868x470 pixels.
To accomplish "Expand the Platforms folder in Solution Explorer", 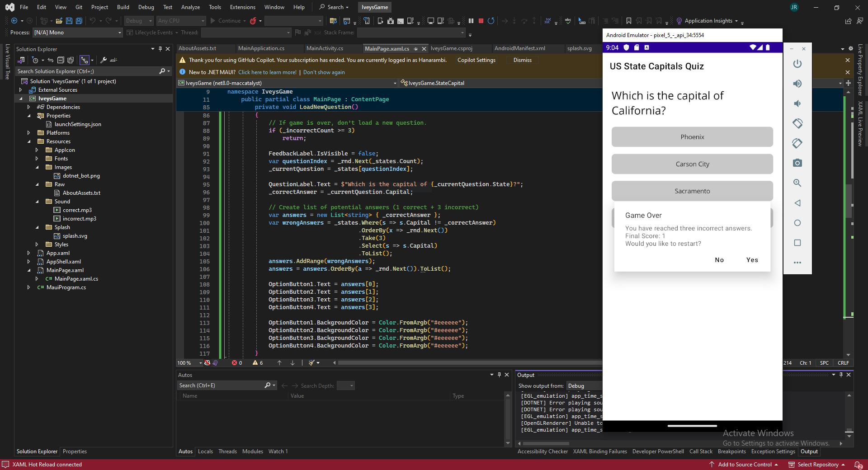I will coord(28,133).
